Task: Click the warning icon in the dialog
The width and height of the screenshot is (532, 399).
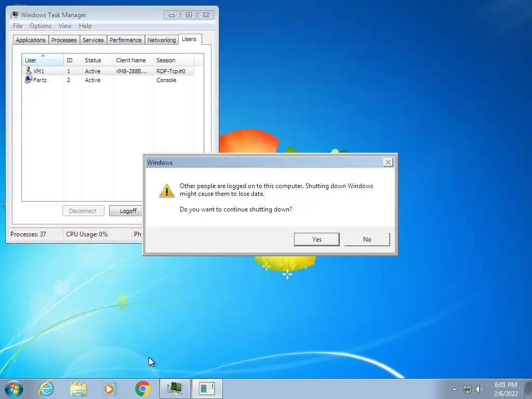Action: pyautogui.click(x=167, y=191)
